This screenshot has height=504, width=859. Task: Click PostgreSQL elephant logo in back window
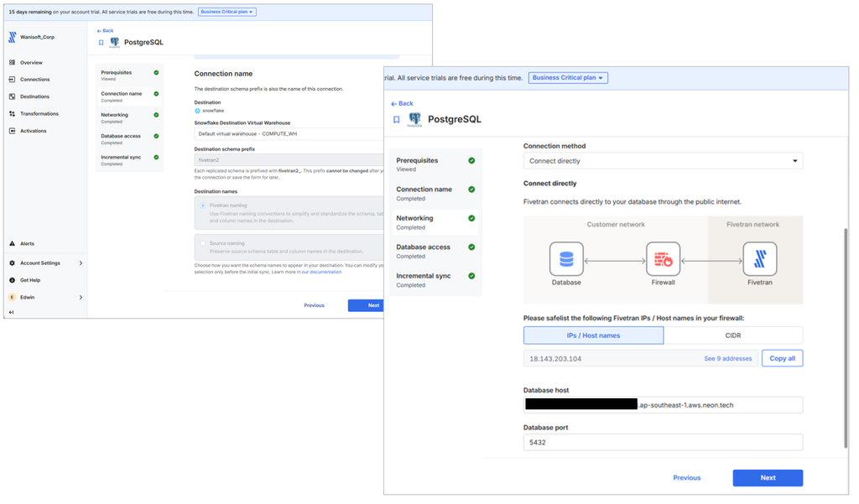[114, 42]
